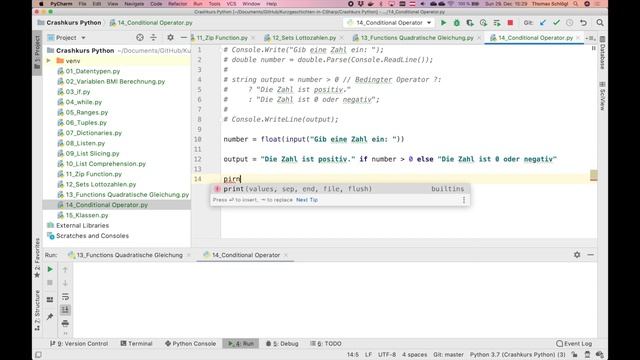This screenshot has height=360, width=640.
Task: Open completion popup options three dots
Action: click(x=464, y=200)
